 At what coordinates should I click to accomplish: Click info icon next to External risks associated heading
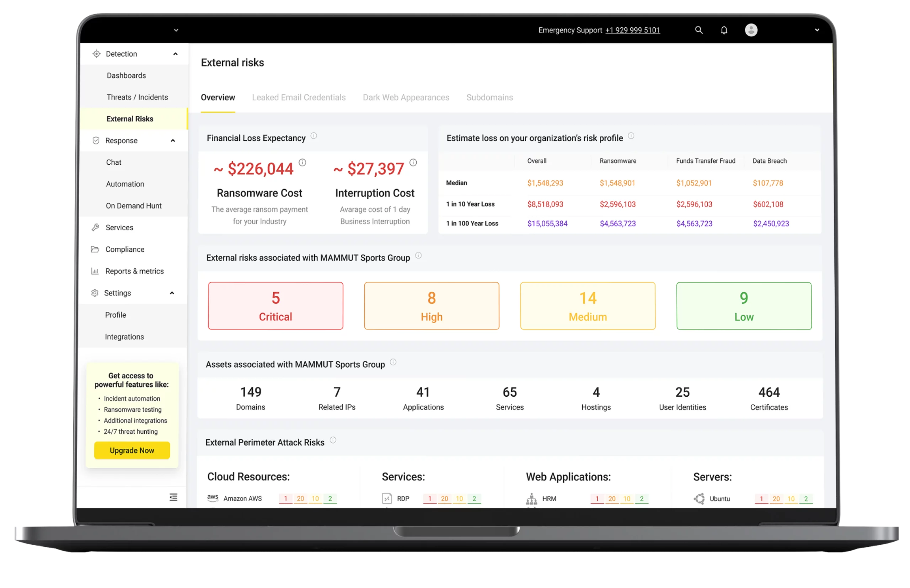pyautogui.click(x=418, y=256)
